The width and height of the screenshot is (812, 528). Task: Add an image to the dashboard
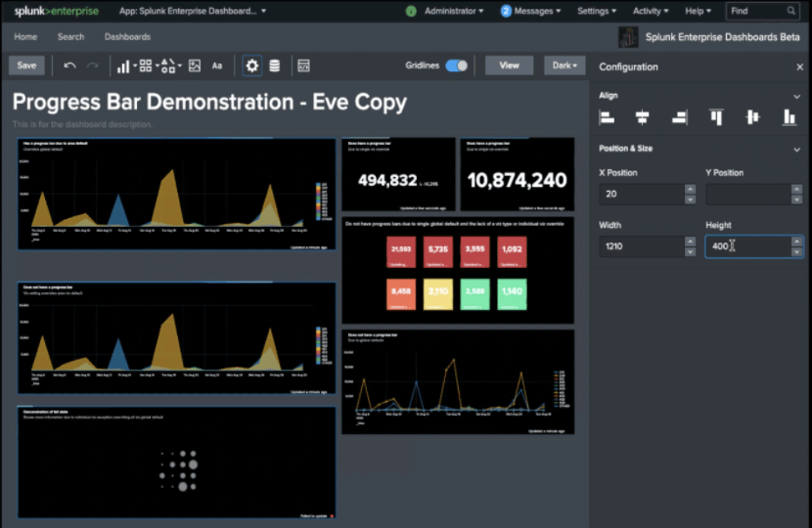click(195, 66)
